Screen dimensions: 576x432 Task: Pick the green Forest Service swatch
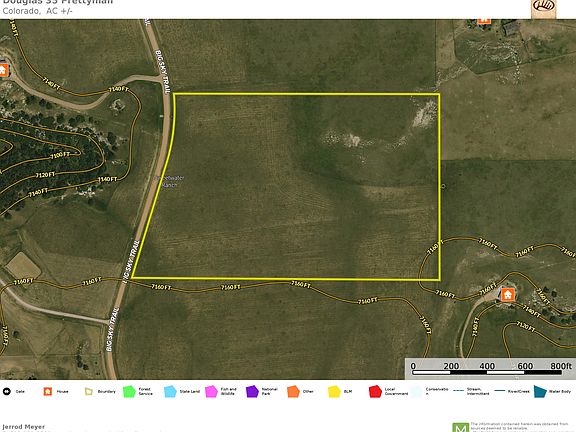pos(129,392)
